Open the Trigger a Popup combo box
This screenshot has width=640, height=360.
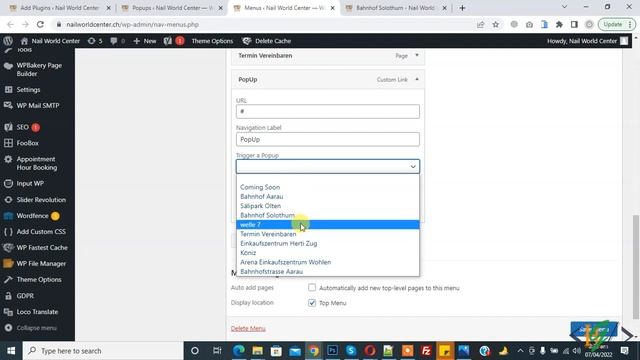pyautogui.click(x=327, y=167)
